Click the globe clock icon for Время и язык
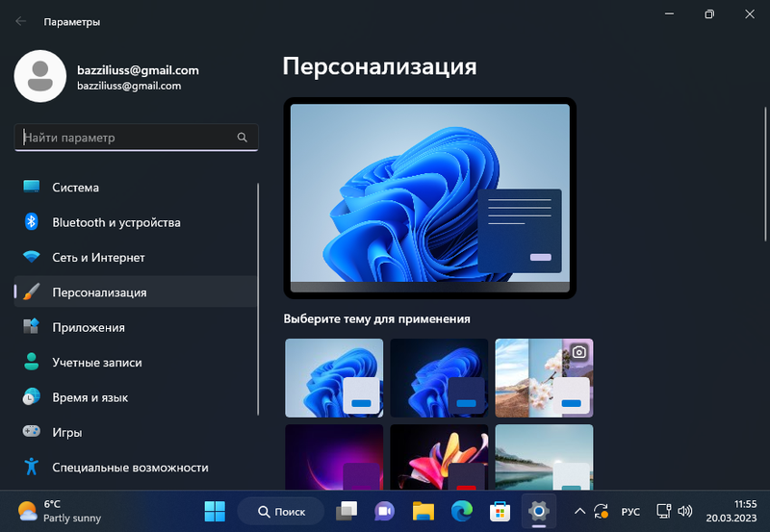The width and height of the screenshot is (770, 532). coord(32,397)
